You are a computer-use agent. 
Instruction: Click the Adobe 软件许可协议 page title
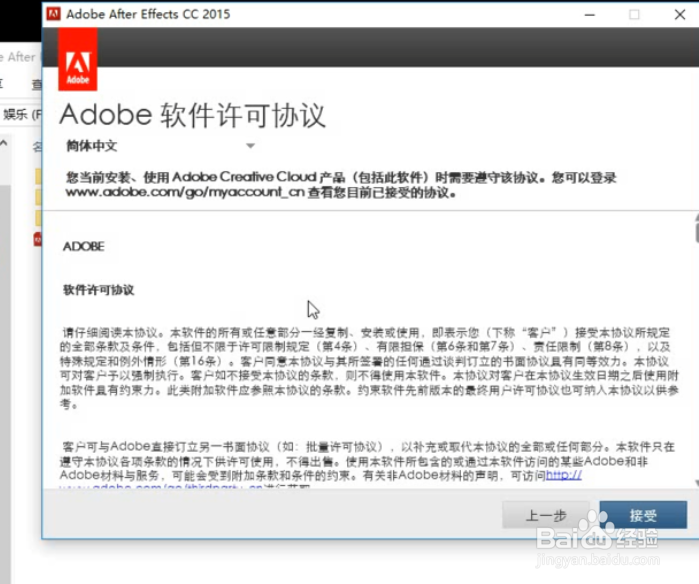193,115
